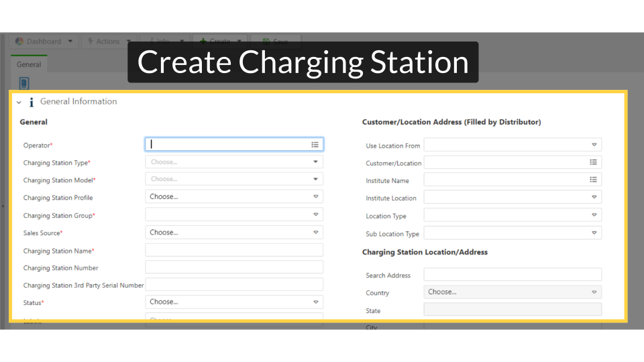This screenshot has height=362, width=644.
Task: Click the Search Address field
Action: point(513,274)
